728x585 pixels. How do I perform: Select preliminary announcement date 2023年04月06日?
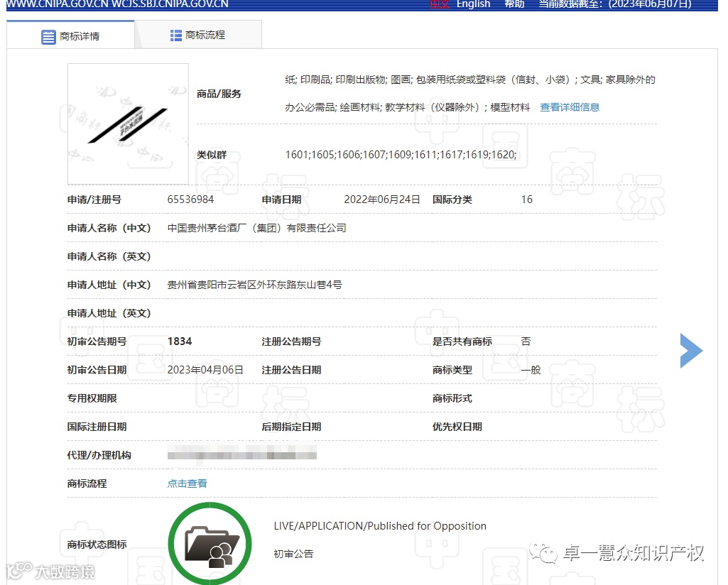205,370
